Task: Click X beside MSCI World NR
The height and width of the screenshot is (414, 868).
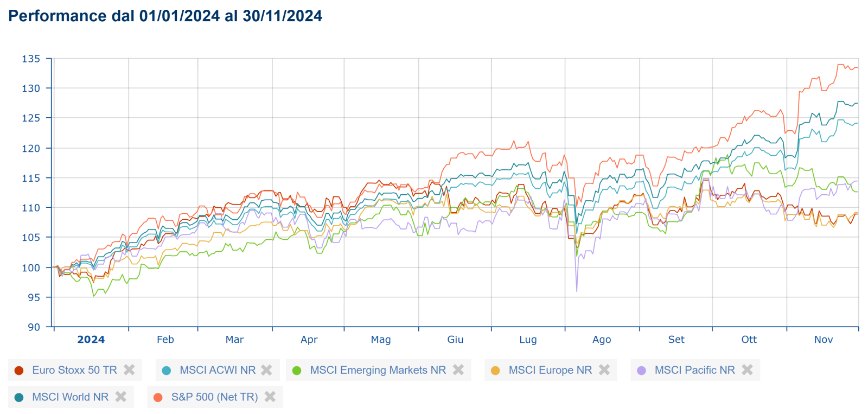Action: [x=121, y=397]
